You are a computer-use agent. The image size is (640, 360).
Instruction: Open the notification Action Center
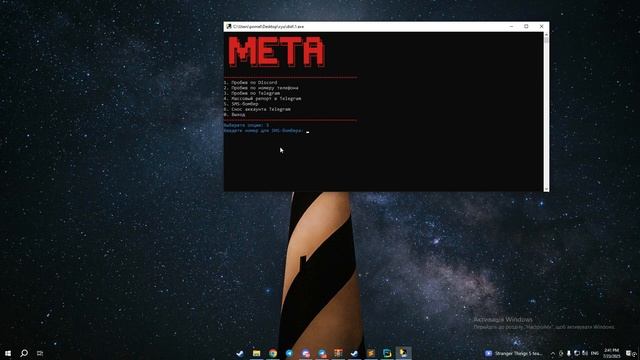tap(630, 353)
